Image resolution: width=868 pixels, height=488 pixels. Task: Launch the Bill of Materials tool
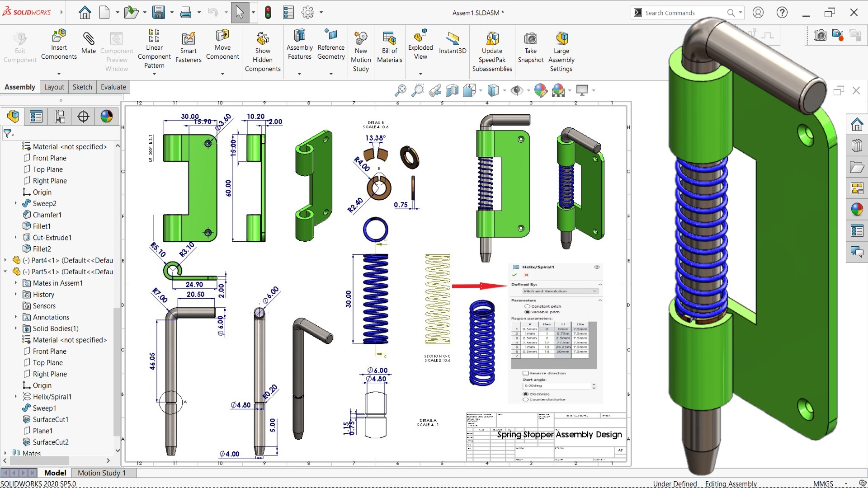click(x=389, y=39)
